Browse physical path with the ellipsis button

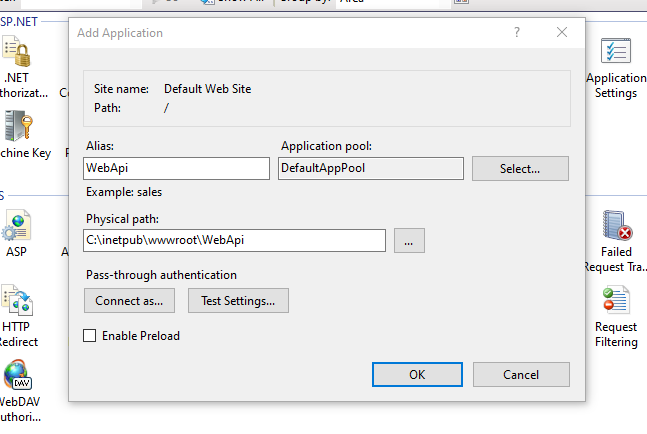(410, 240)
